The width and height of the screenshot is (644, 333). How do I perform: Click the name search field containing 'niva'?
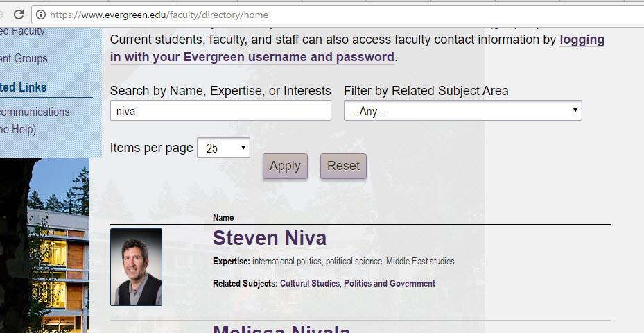[220, 111]
